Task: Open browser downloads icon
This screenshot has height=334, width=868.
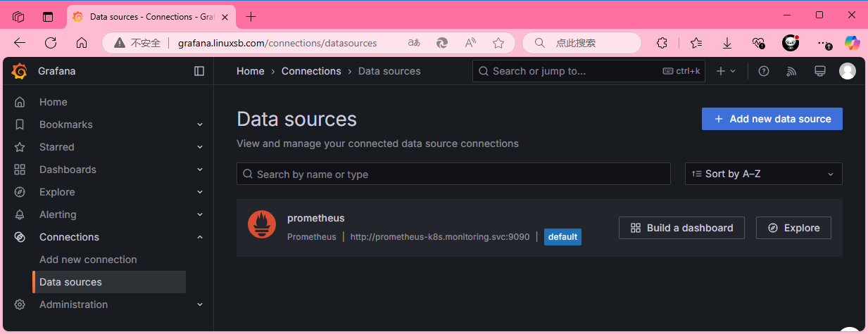Action: coord(727,43)
